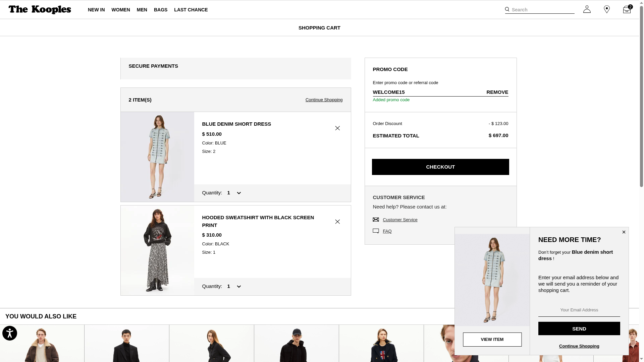Open the accessibility widget icon
The width and height of the screenshot is (644, 362).
10,333
